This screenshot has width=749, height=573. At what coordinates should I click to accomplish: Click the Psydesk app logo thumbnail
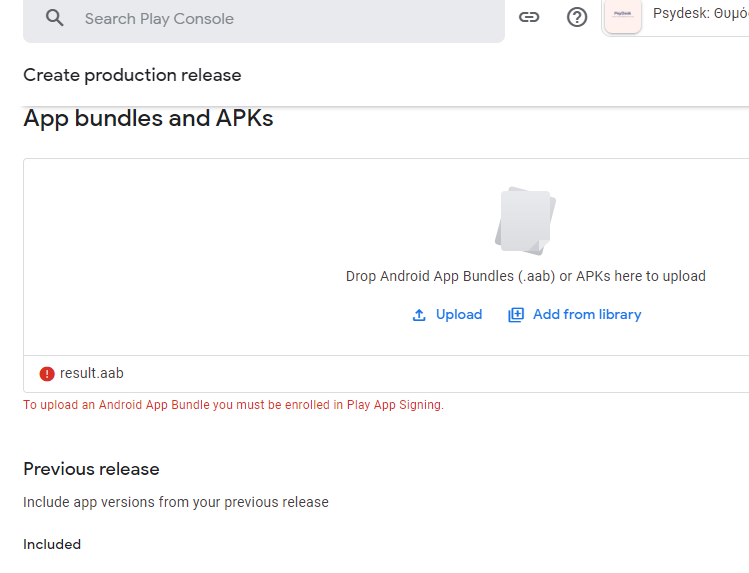pyautogui.click(x=623, y=15)
